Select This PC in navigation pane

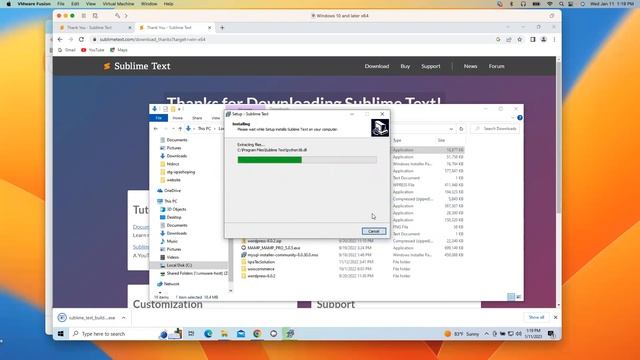click(x=167, y=201)
